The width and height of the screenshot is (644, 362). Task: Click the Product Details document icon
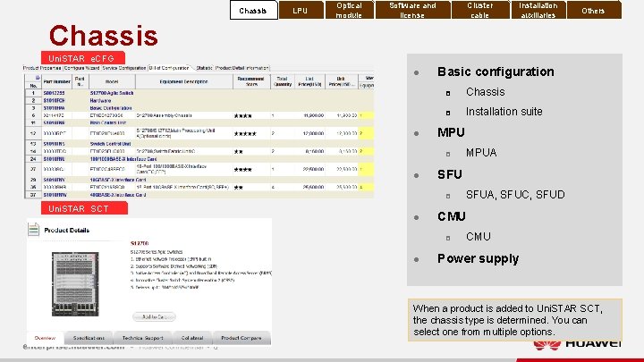coord(34,230)
